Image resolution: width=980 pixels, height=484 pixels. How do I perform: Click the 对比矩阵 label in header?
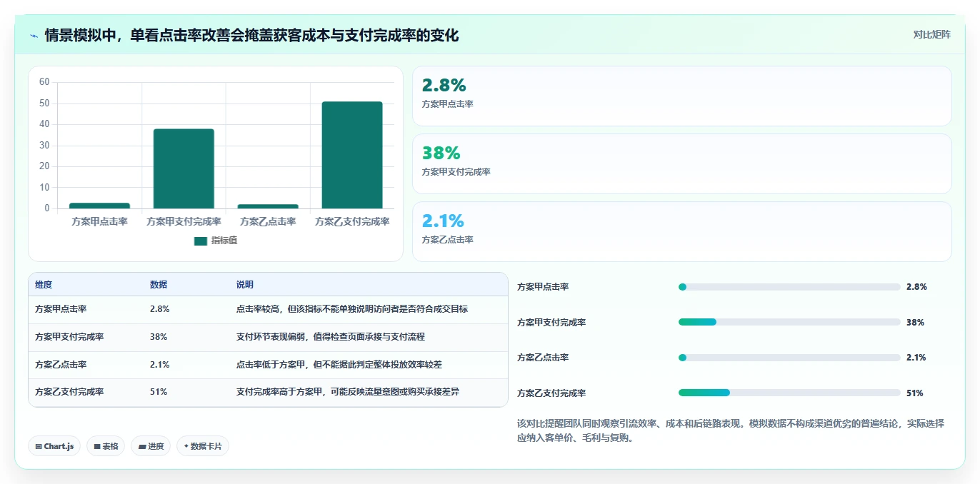pos(932,34)
